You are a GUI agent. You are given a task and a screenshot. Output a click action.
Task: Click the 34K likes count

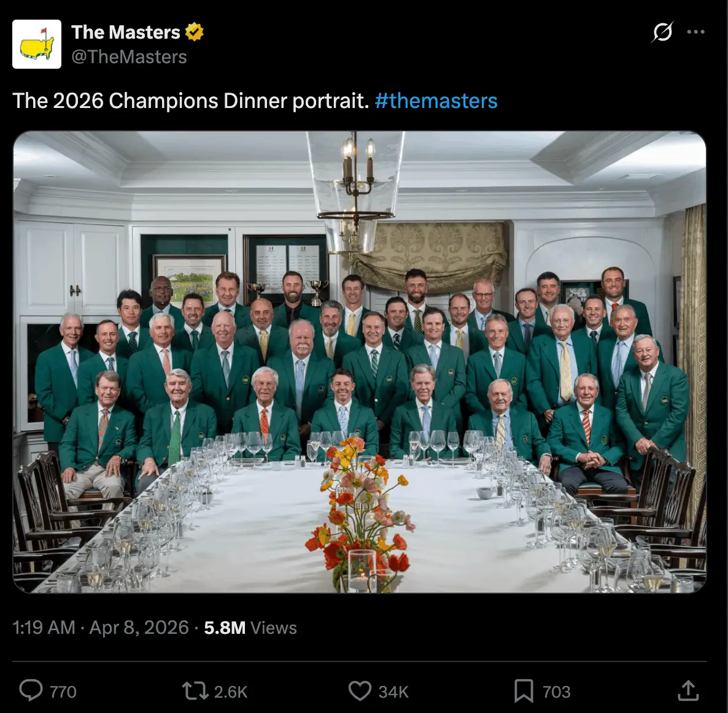393,691
